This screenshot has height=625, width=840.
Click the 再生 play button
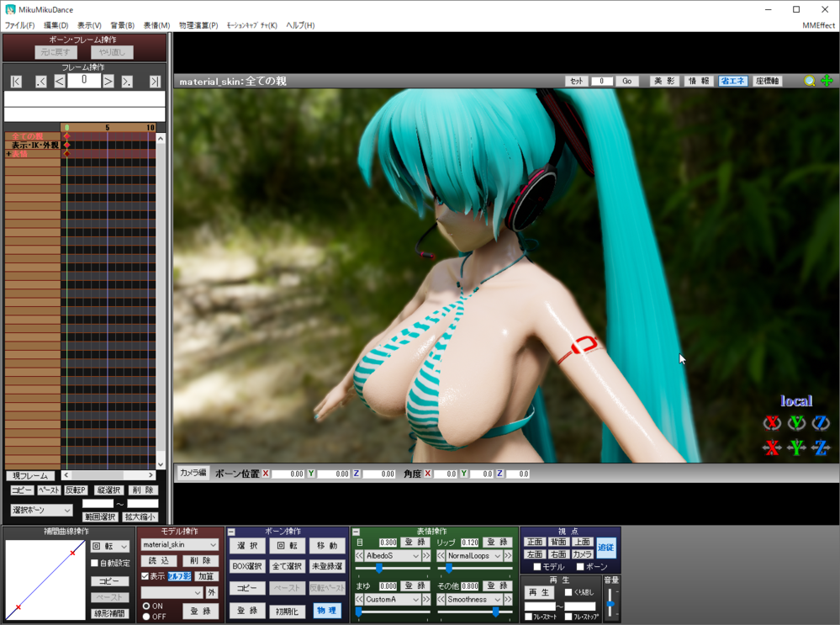coord(539,592)
